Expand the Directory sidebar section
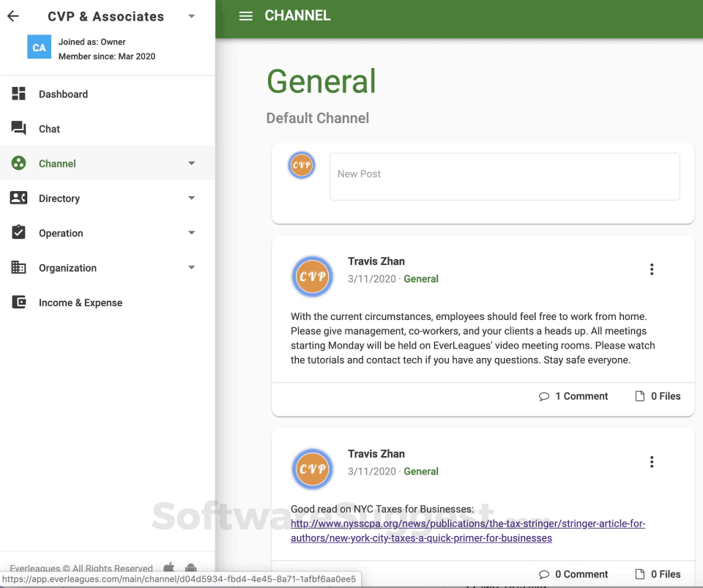 click(191, 198)
